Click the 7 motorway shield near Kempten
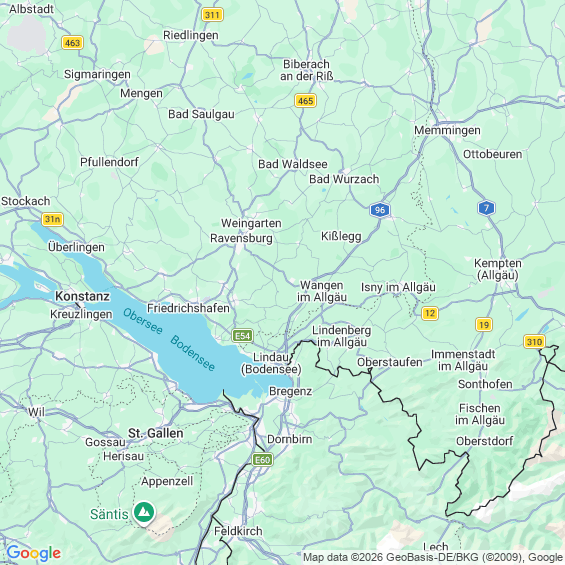This screenshot has height=565, width=565. [x=486, y=208]
